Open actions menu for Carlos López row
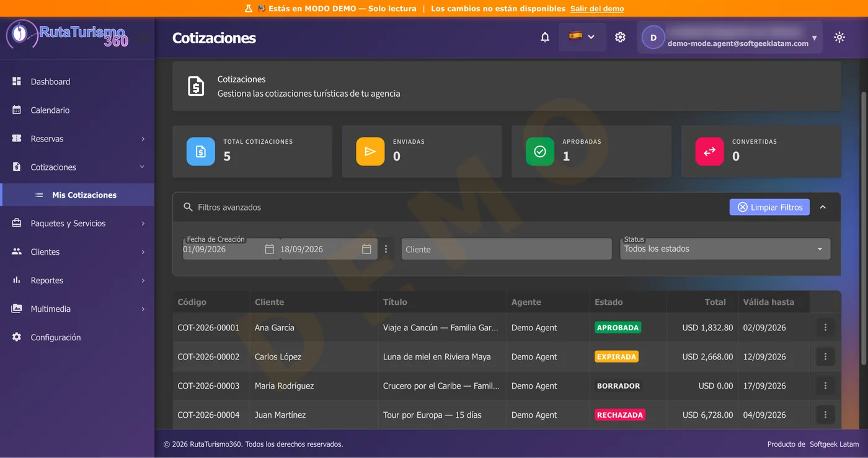This screenshot has width=868, height=458. tap(825, 356)
